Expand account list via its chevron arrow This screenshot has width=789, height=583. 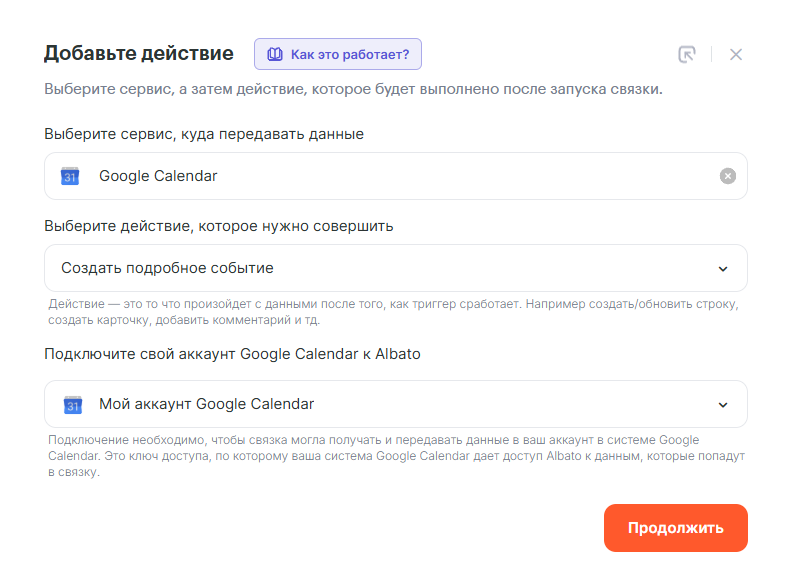(x=724, y=404)
